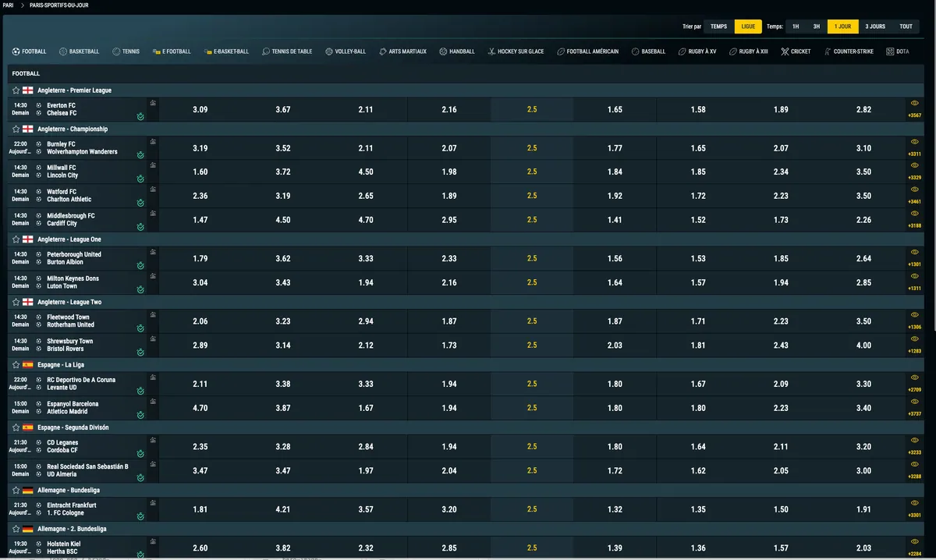Set time filter to 3 JOURS
Screen dimensions: 936x560
tap(875, 27)
